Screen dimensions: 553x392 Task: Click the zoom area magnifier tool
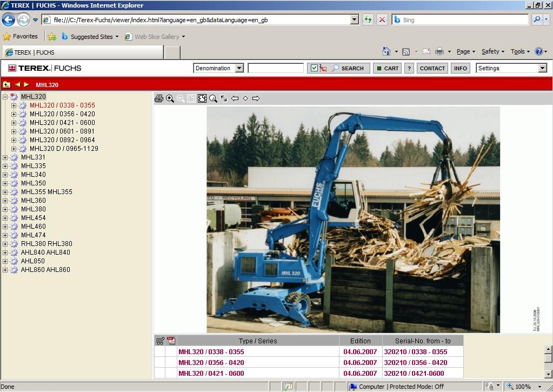click(213, 98)
